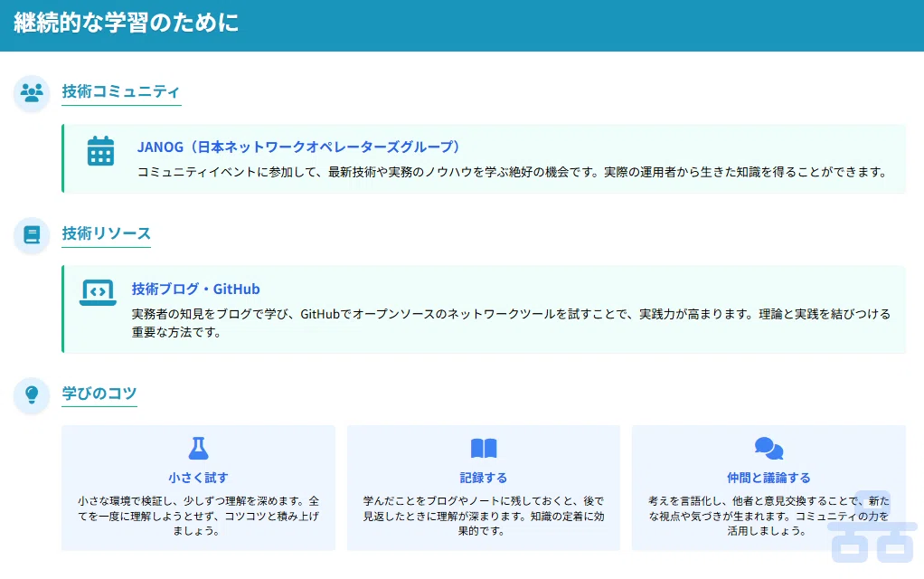Click the calendar icon in the JANOG card
The image size is (924, 579).
click(100, 151)
